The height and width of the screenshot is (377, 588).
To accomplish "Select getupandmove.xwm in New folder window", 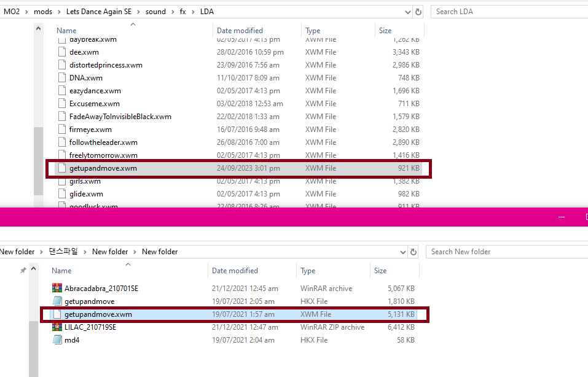I will pos(233,314).
